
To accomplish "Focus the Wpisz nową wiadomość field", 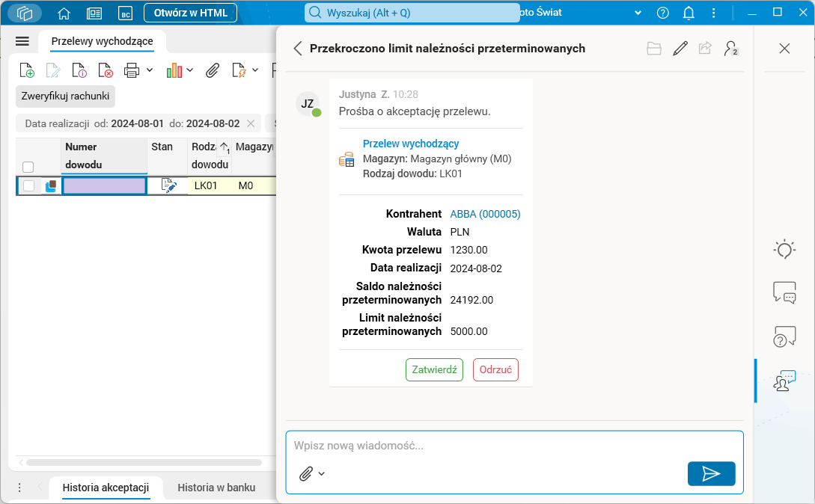I will 514,445.
